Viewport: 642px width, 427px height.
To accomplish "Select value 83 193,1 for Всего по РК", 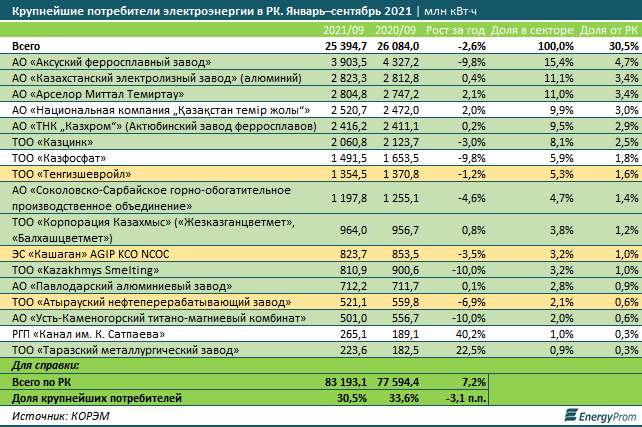I will [x=346, y=382].
